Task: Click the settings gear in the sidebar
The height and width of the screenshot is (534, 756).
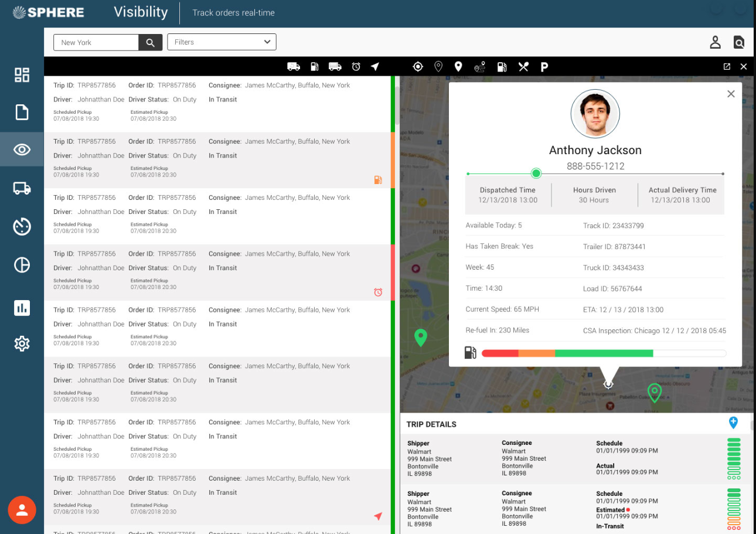Action: coord(22,344)
